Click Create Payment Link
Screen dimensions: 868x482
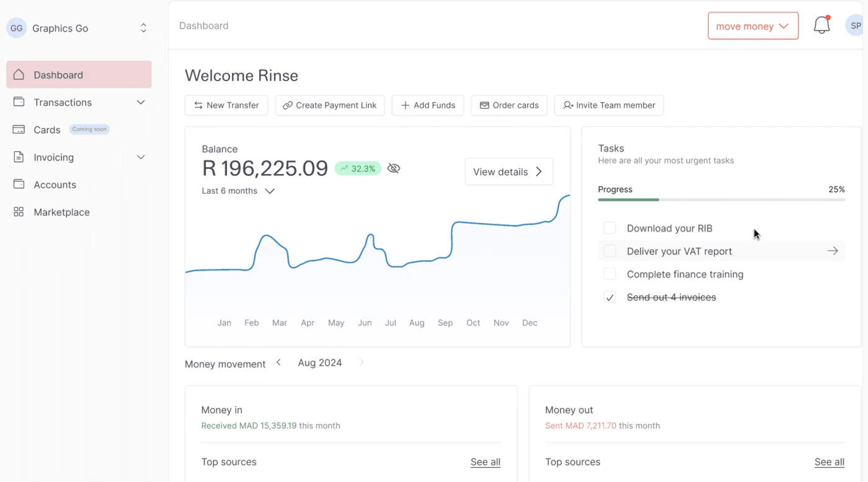click(330, 105)
